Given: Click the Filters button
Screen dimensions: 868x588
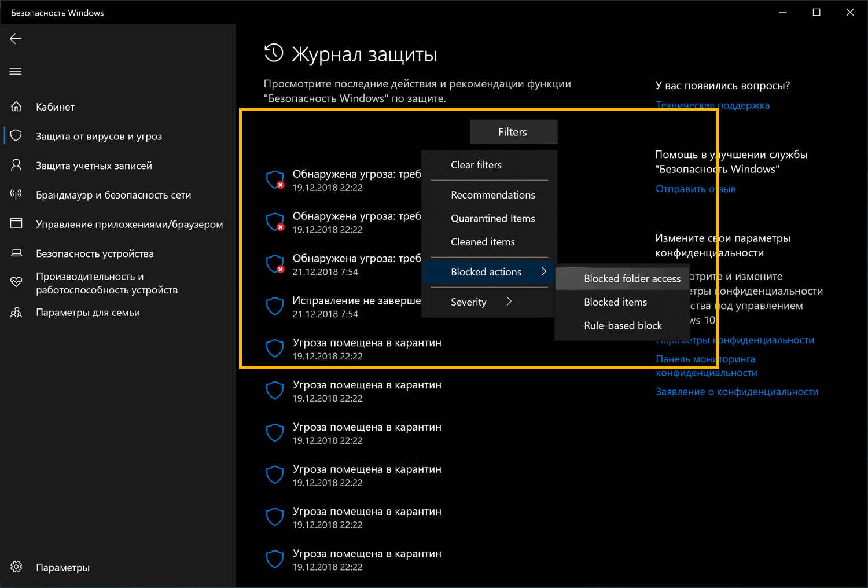Looking at the screenshot, I should (513, 132).
